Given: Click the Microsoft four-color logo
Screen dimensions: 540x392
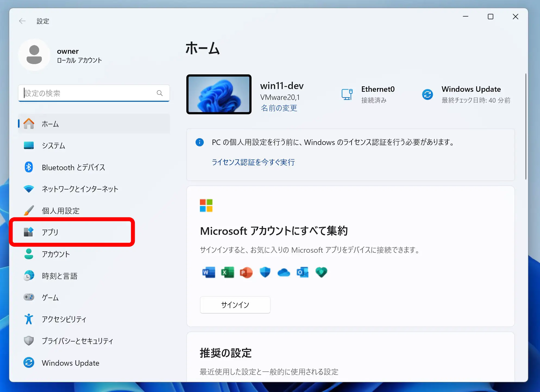Looking at the screenshot, I should tap(206, 206).
